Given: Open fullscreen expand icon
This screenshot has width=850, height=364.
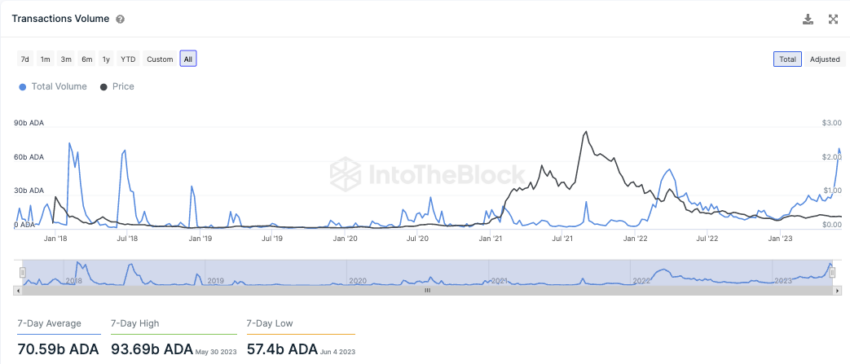Looking at the screenshot, I should (x=833, y=20).
